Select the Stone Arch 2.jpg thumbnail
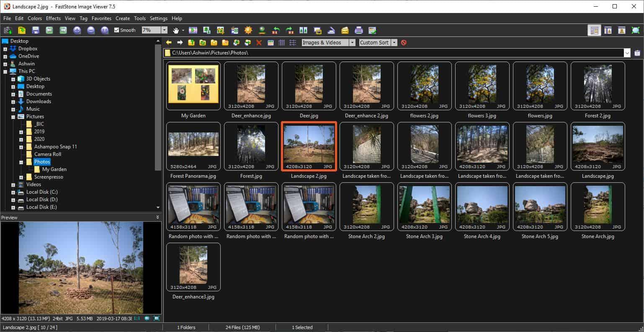The height and width of the screenshot is (332, 644). 366,207
